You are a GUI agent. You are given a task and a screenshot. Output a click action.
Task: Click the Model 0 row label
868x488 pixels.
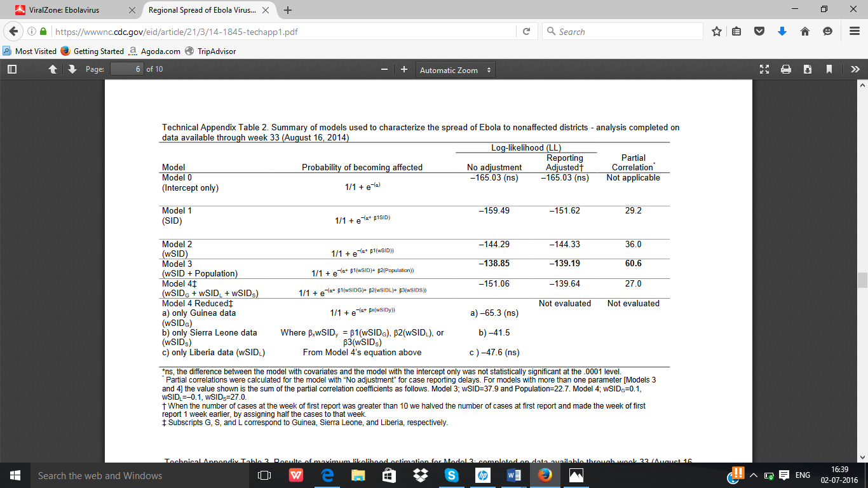tap(177, 178)
